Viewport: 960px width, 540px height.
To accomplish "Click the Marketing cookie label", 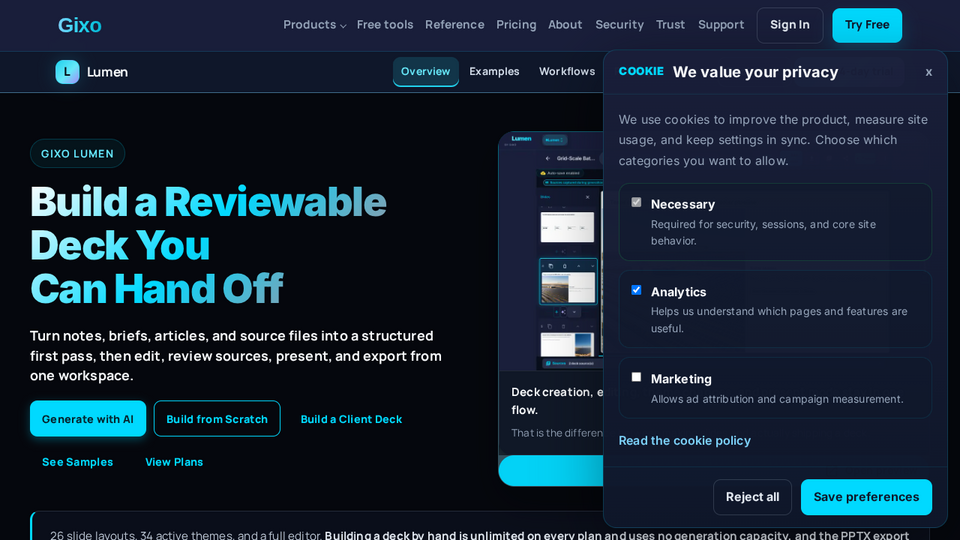I will (681, 379).
